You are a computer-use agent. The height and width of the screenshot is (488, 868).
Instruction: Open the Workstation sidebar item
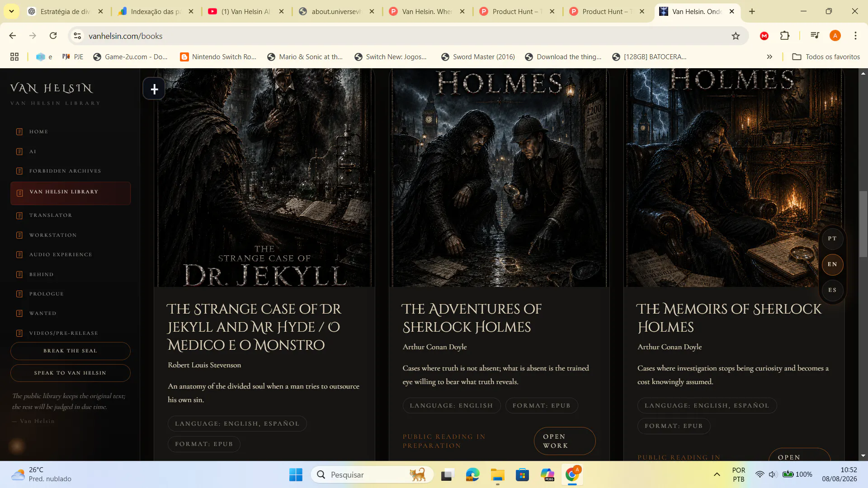point(53,235)
